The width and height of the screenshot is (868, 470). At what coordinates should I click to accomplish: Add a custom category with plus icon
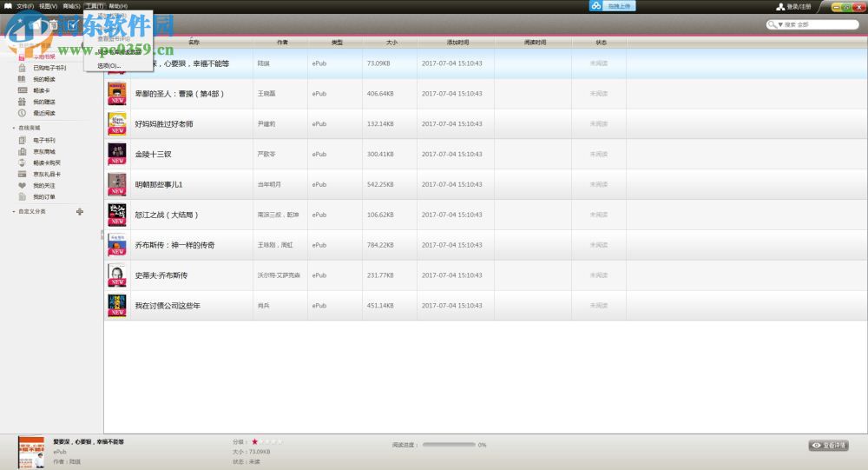click(80, 211)
